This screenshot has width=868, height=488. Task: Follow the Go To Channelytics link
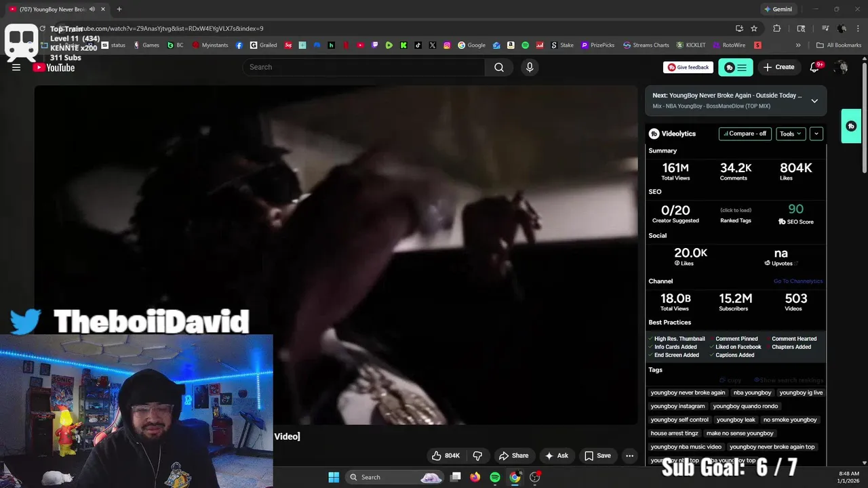[798, 281]
